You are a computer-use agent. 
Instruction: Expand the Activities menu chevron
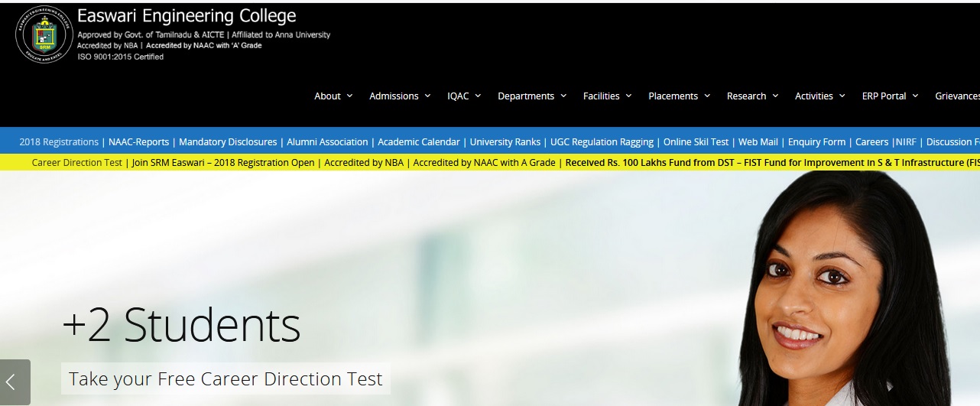tap(842, 96)
